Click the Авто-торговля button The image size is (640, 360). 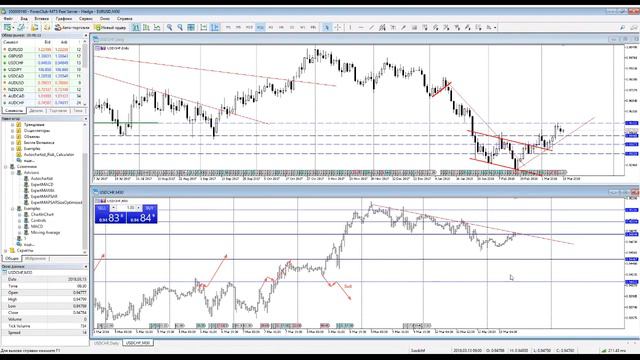[72, 27]
